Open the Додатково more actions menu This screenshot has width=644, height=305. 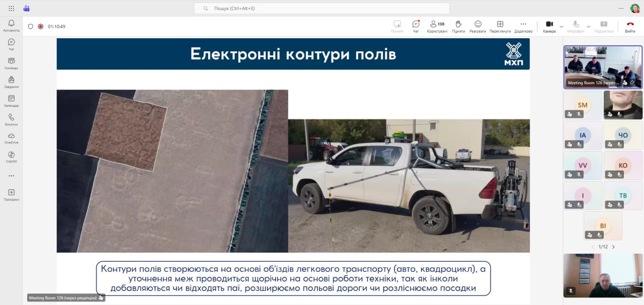(x=523, y=26)
